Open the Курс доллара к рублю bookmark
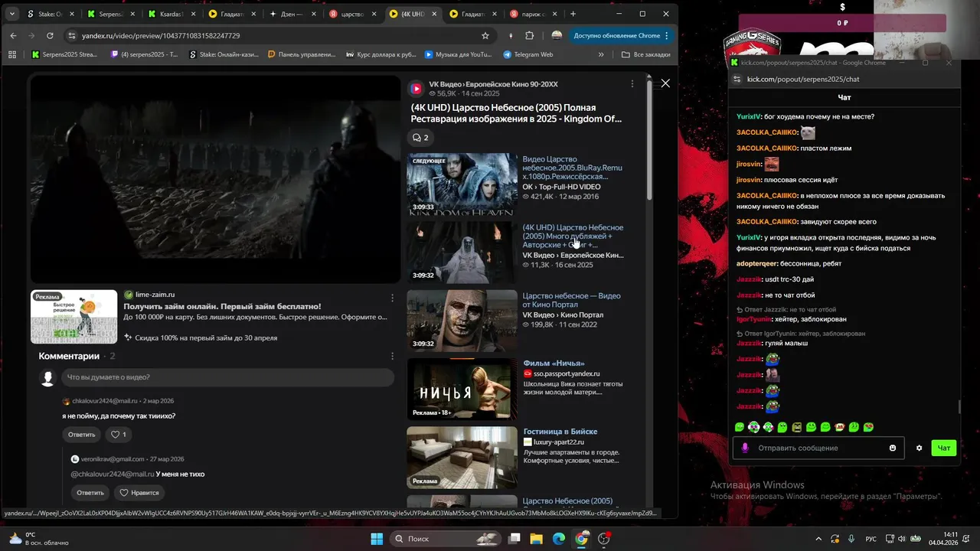Screen dimensions: 980x551 tap(381, 54)
